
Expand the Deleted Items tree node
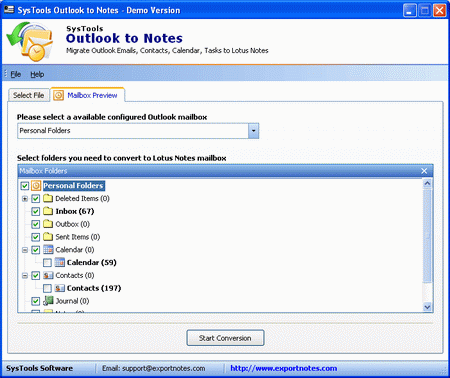pyautogui.click(x=25, y=199)
